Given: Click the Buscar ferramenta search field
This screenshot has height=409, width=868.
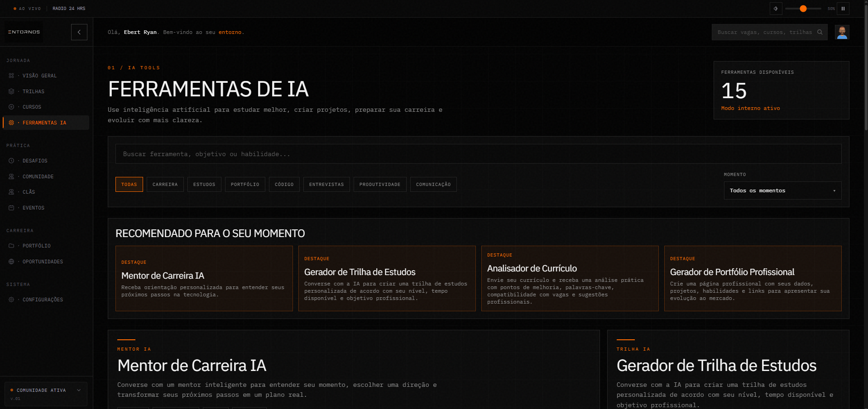Looking at the screenshot, I should tap(478, 154).
